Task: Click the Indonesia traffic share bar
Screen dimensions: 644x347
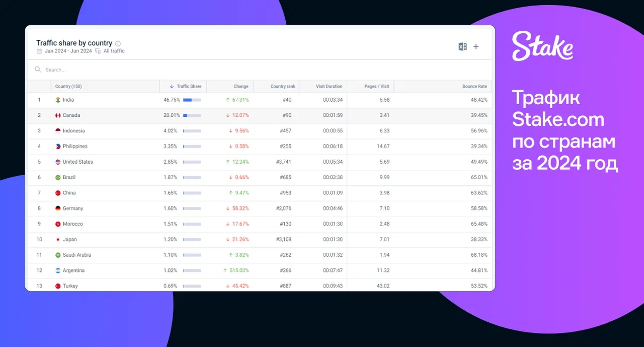Action: click(192, 131)
